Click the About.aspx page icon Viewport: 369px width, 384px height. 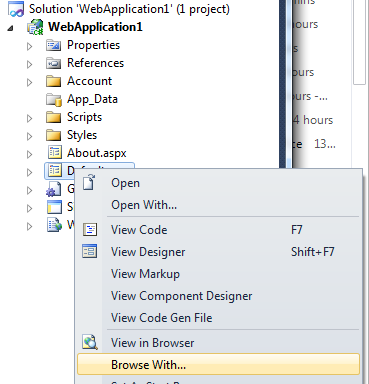point(54,153)
